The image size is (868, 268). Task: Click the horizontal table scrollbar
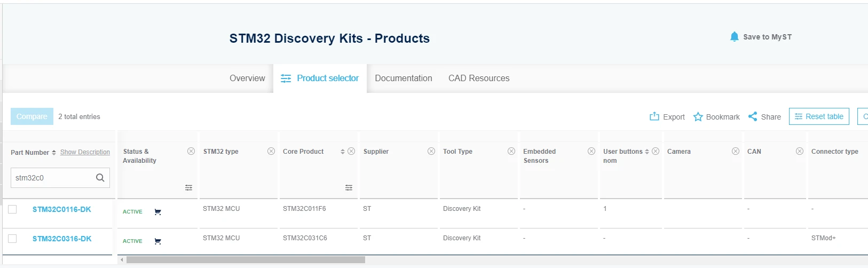pyautogui.click(x=246, y=260)
